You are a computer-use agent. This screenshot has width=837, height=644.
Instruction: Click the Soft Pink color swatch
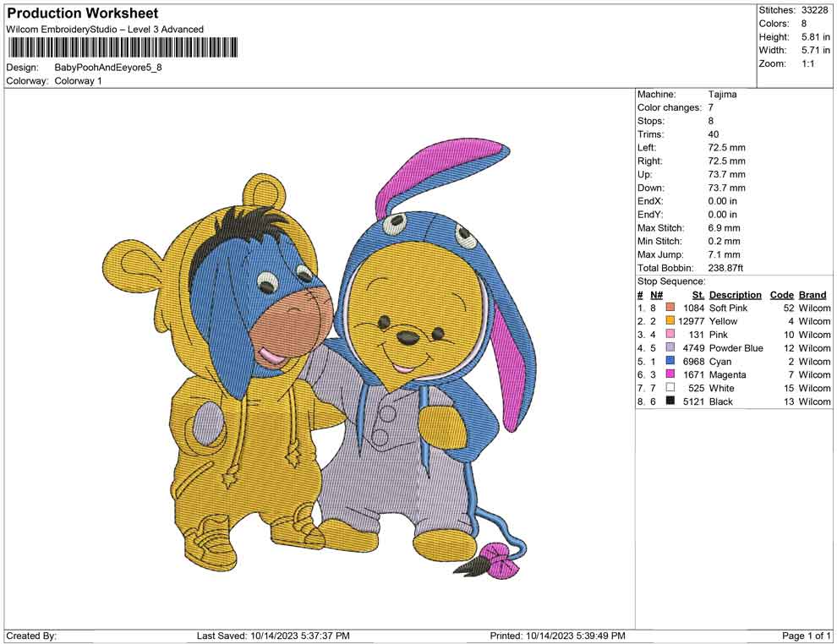670,308
